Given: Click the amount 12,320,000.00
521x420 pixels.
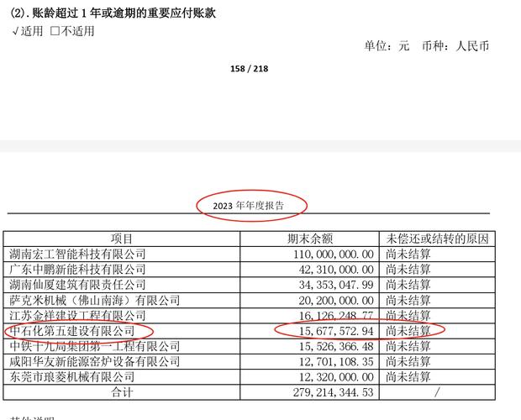Looking at the screenshot, I should point(336,377).
